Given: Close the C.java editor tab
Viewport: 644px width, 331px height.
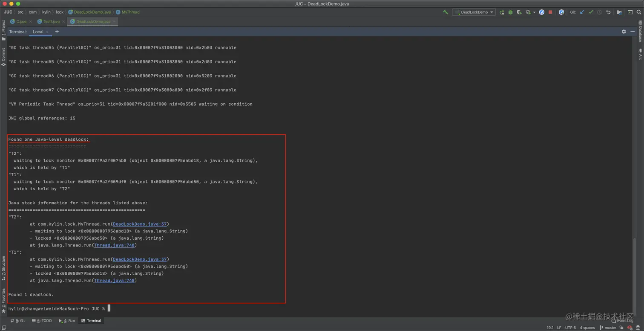Looking at the screenshot, I should coord(31,21).
